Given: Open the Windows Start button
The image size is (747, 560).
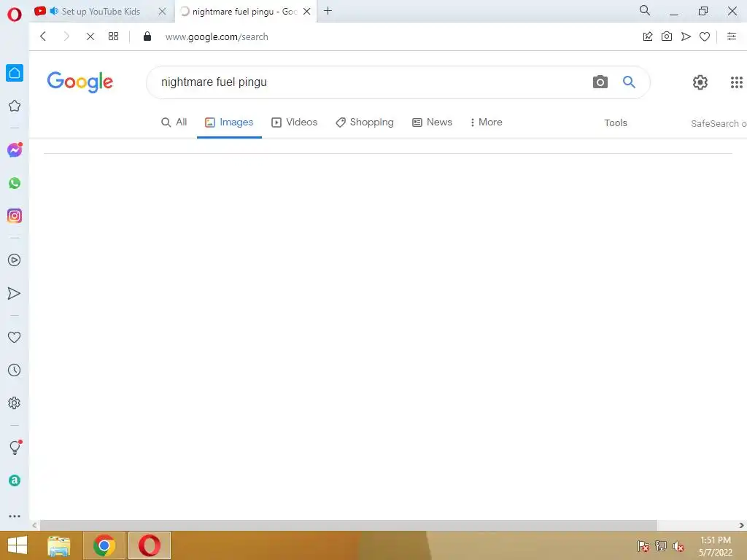Looking at the screenshot, I should 18,545.
